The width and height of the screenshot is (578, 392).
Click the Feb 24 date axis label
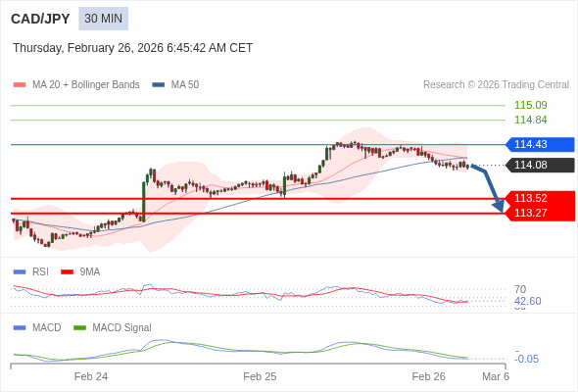(x=91, y=376)
